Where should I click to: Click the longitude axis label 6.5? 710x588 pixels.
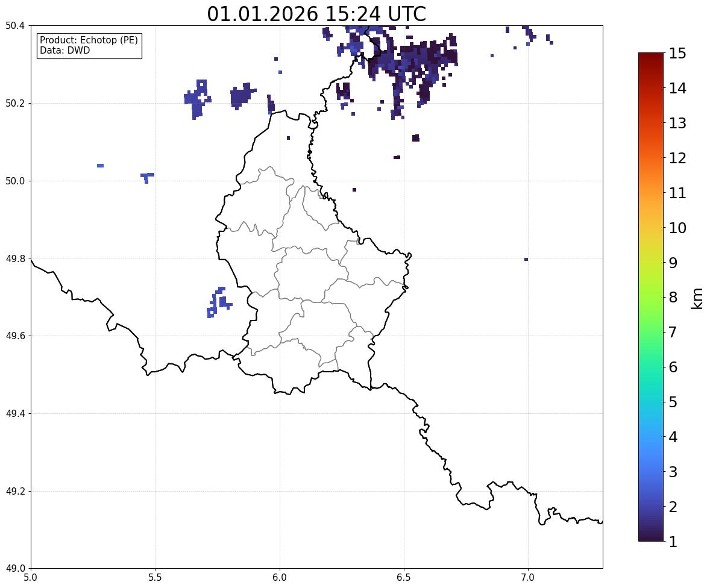(x=404, y=578)
